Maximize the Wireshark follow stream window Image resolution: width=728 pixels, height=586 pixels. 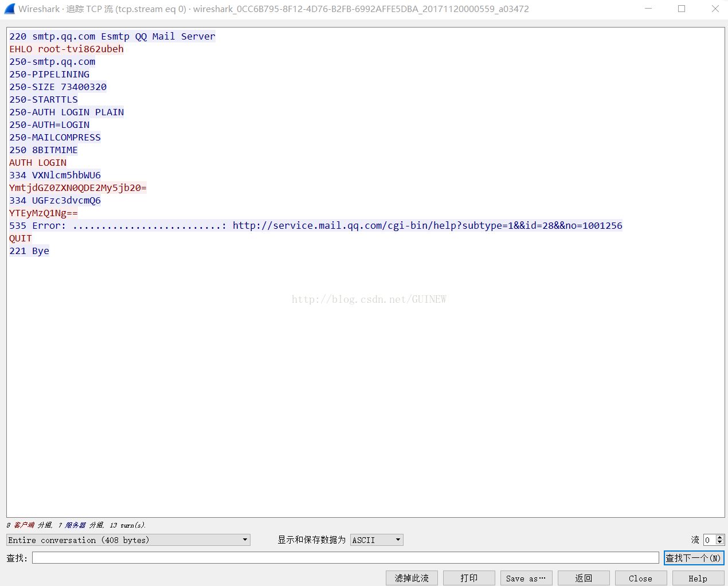pos(682,9)
